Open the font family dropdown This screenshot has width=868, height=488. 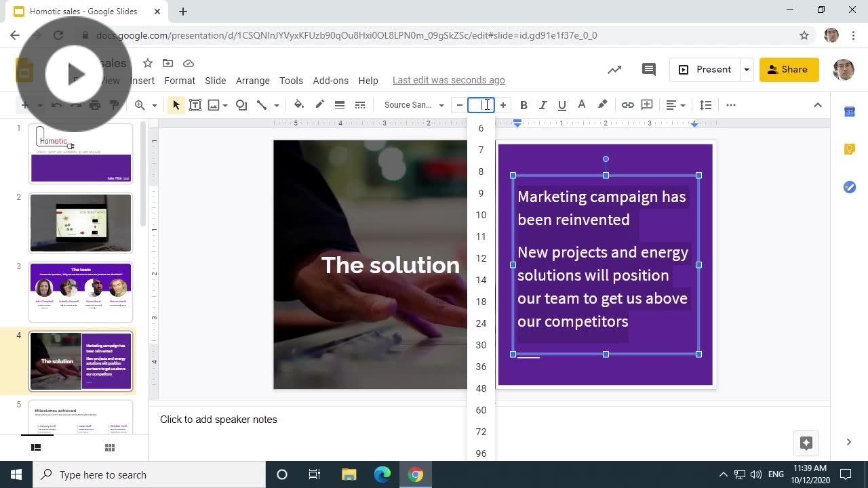(410, 104)
